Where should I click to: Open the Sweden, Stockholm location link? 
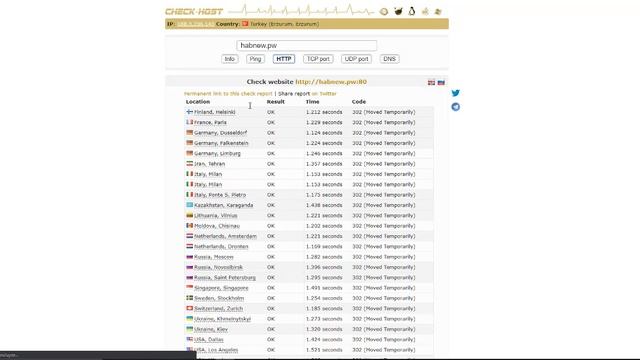click(219, 298)
